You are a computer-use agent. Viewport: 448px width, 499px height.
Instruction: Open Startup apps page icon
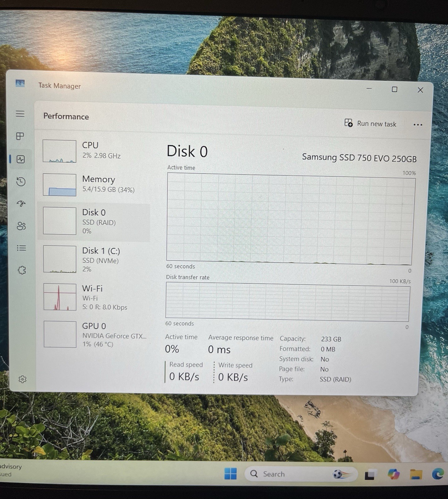(21, 204)
